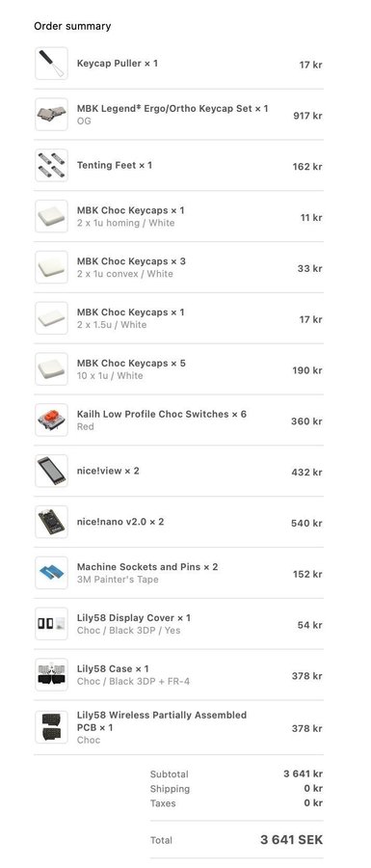Screen dimensions: 371x868
Task: Click the red Kailh Choc switch icon
Action: point(51,420)
